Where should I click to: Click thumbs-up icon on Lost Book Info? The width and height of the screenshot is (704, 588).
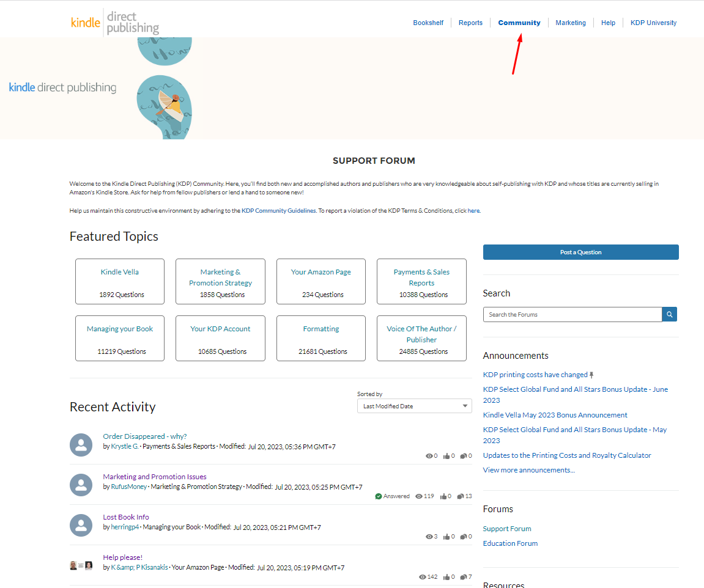446,537
